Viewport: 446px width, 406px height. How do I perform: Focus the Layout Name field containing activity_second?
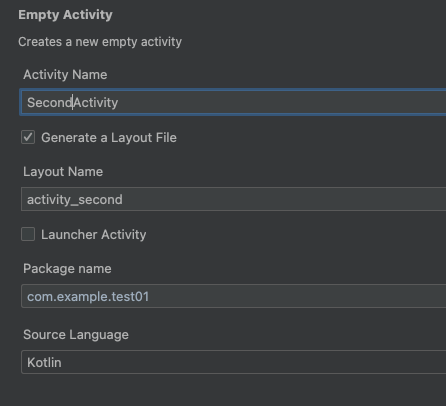click(233, 199)
